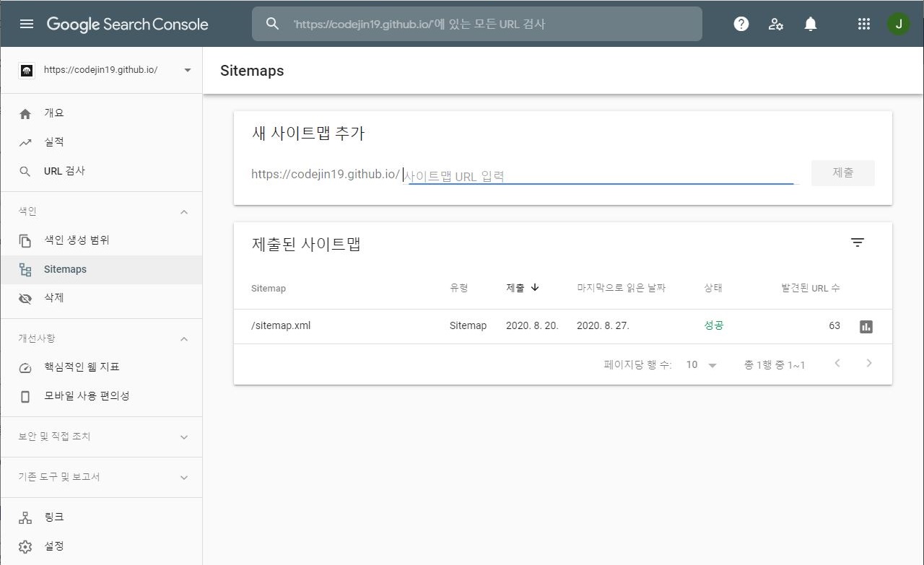
Task: Click the sitemap tree icon in sidebar
Action: tap(25, 269)
